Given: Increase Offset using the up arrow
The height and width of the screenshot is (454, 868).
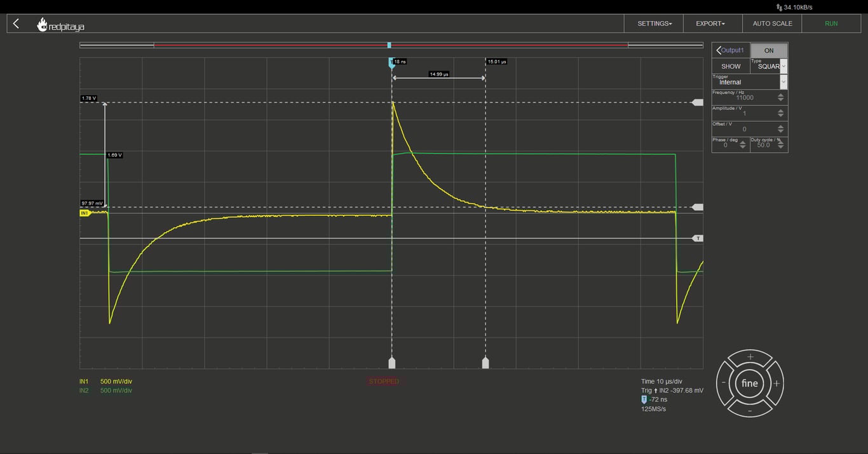Looking at the screenshot, I should (781, 126).
